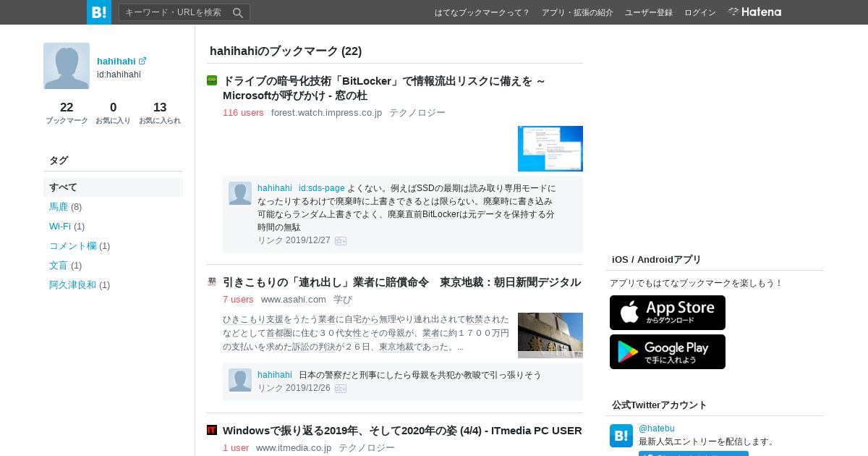Click '東京地裁' keyword in article summary

point(396,347)
